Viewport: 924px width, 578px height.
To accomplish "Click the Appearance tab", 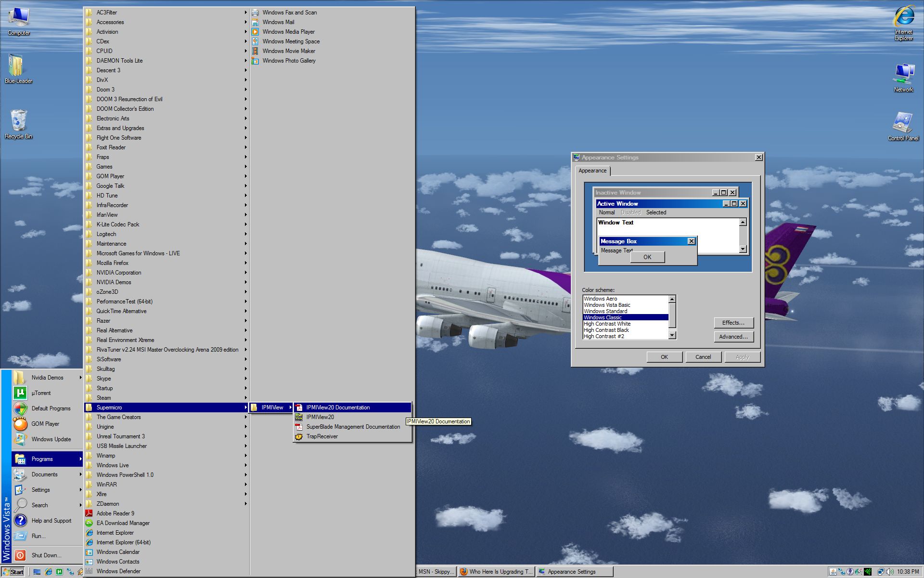I will point(592,171).
